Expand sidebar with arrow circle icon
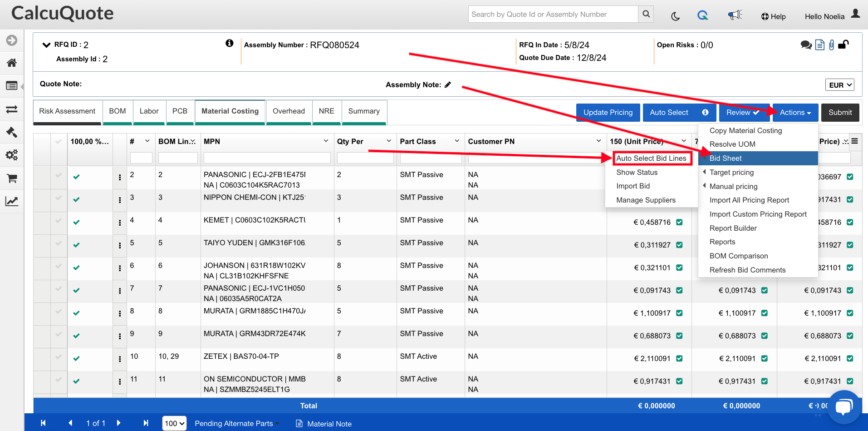This screenshot has width=868, height=431. point(12,40)
